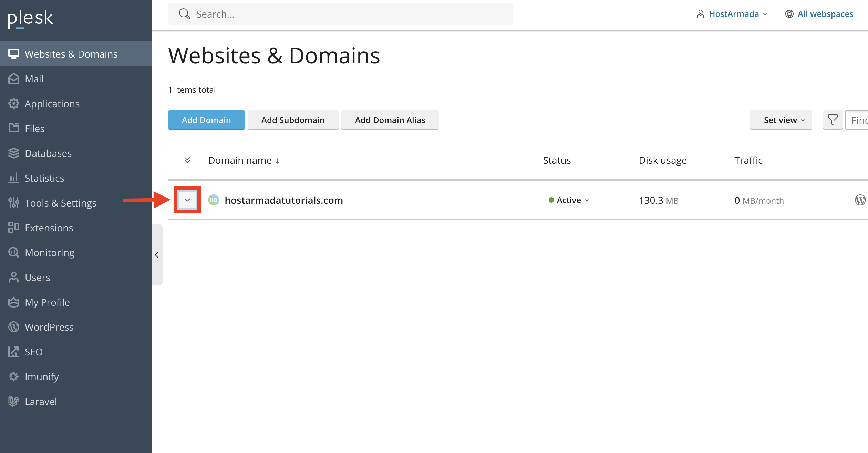
Task: Click the filter funnel icon
Action: pos(833,120)
